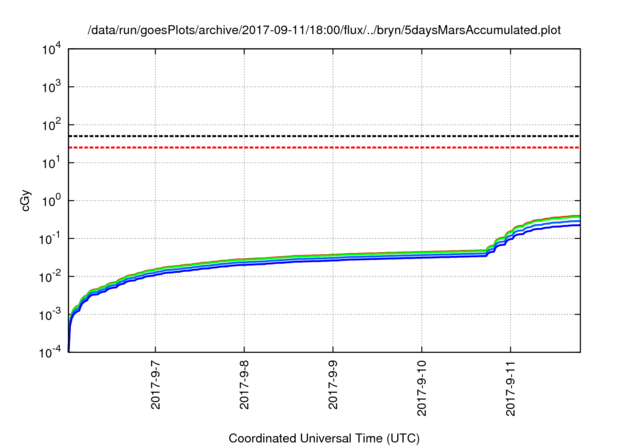Select the 10^-2 y-axis label
The height and width of the screenshot is (448, 640).
51,277
